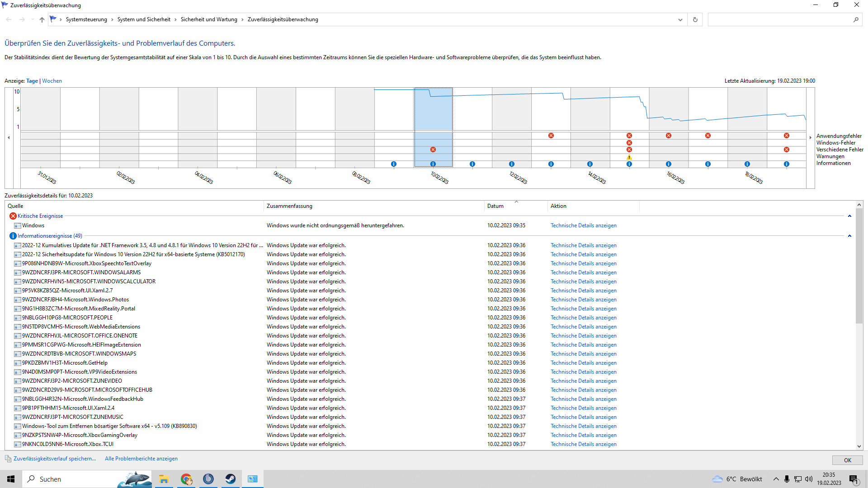Click the Systemsteuerung search field
868x488 pixels.
point(780,19)
